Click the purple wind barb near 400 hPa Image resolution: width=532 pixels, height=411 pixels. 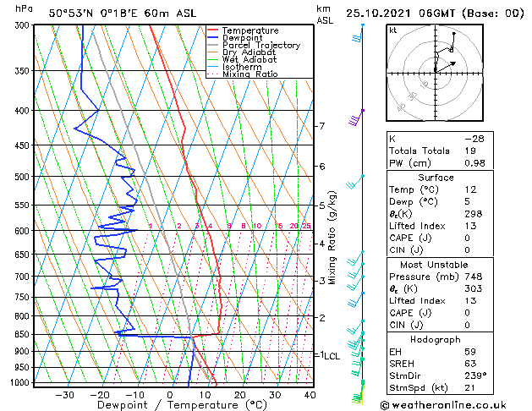(x=356, y=118)
